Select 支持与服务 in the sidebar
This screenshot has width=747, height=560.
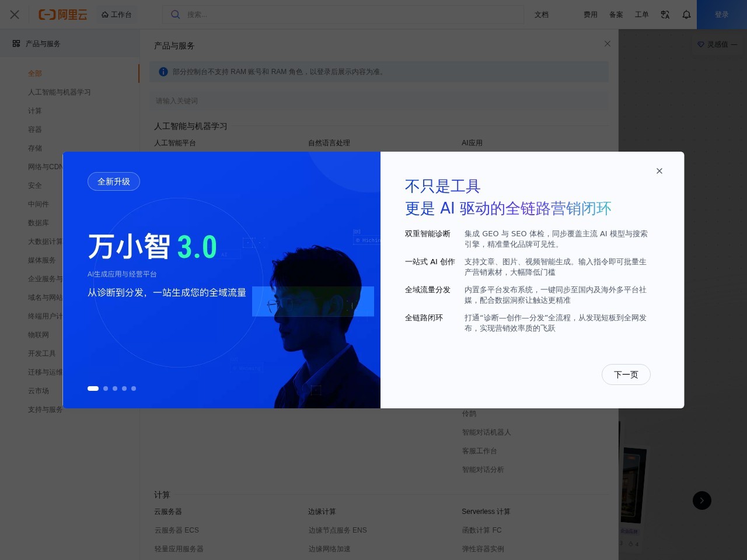click(x=45, y=409)
